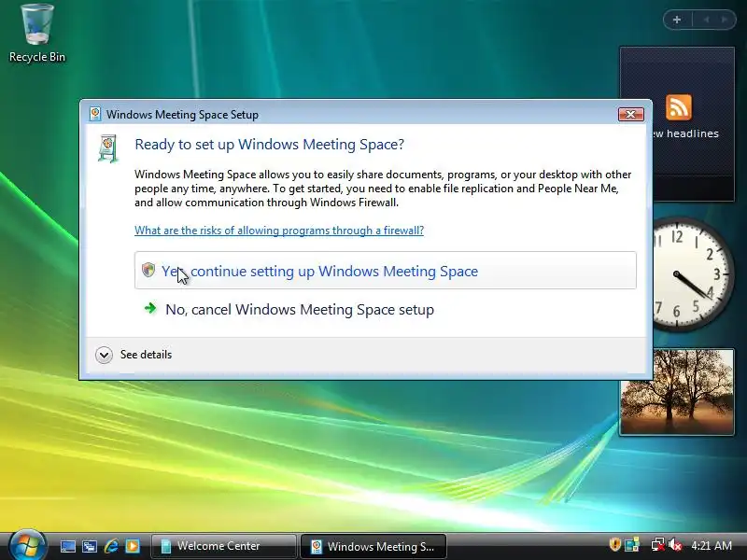Image resolution: width=747 pixels, height=560 pixels.
Task: Click Show Desktop in Quick Launch
Action: point(67,546)
